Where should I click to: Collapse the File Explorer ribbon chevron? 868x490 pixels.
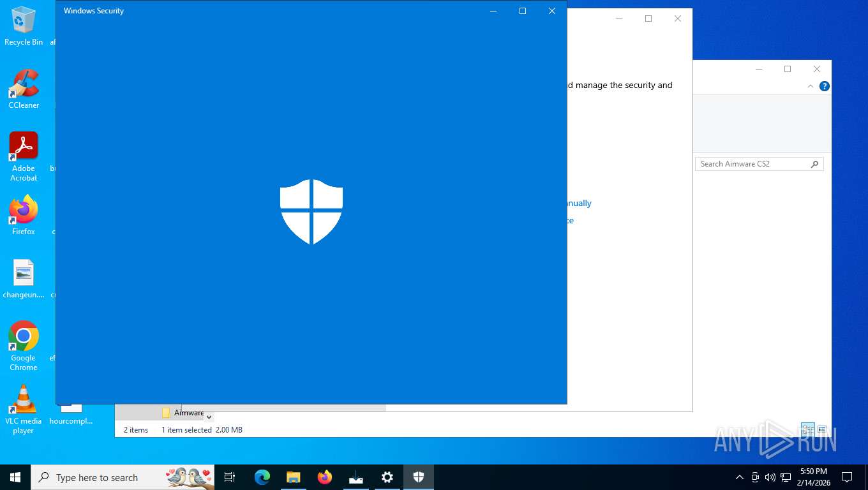click(811, 86)
